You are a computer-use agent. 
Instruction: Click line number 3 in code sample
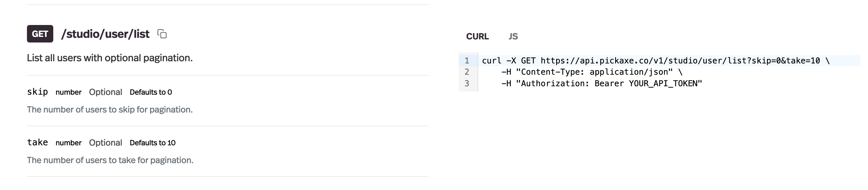click(467, 83)
